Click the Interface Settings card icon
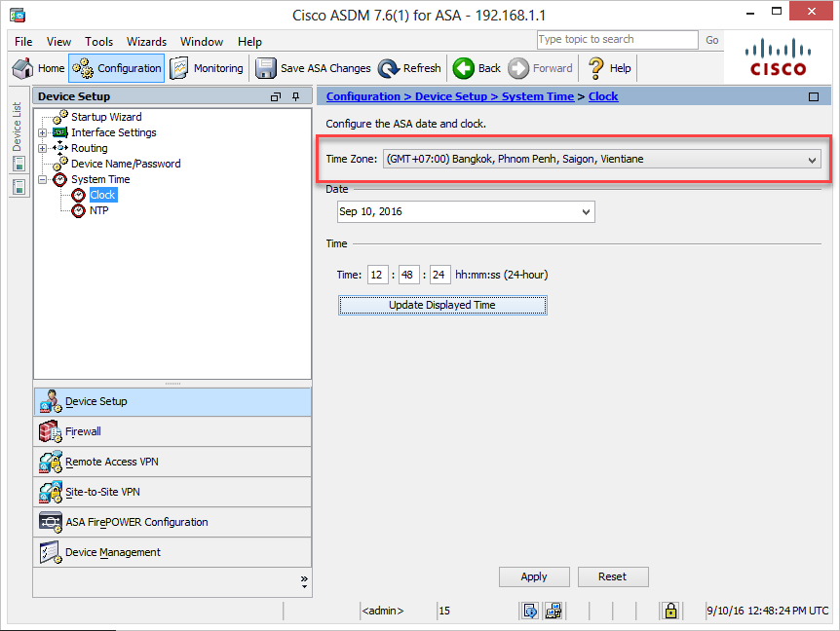 [x=60, y=132]
